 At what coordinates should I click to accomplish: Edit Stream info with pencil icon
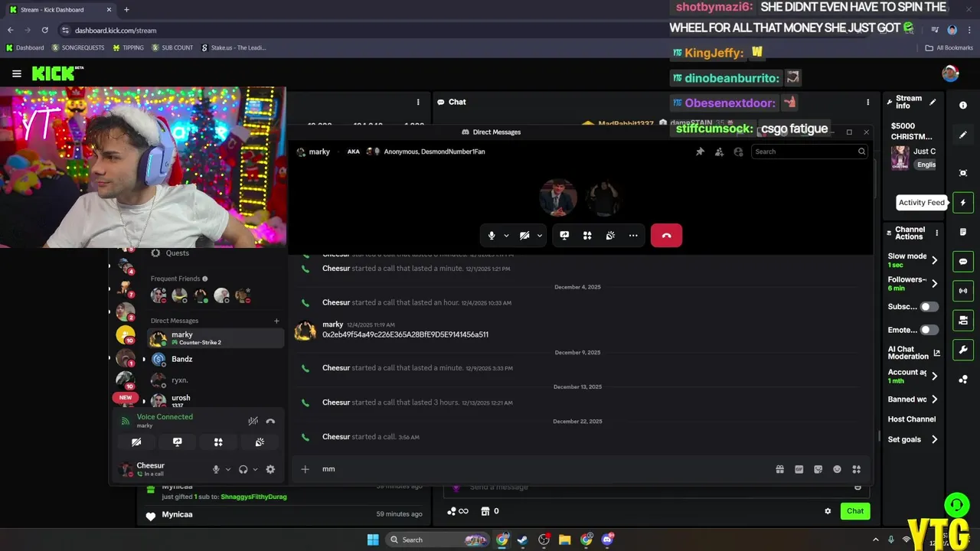(933, 102)
